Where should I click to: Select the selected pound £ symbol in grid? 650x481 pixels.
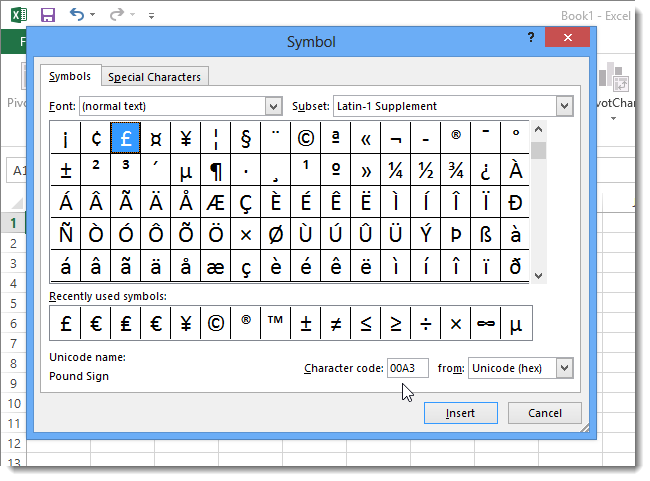click(126, 138)
